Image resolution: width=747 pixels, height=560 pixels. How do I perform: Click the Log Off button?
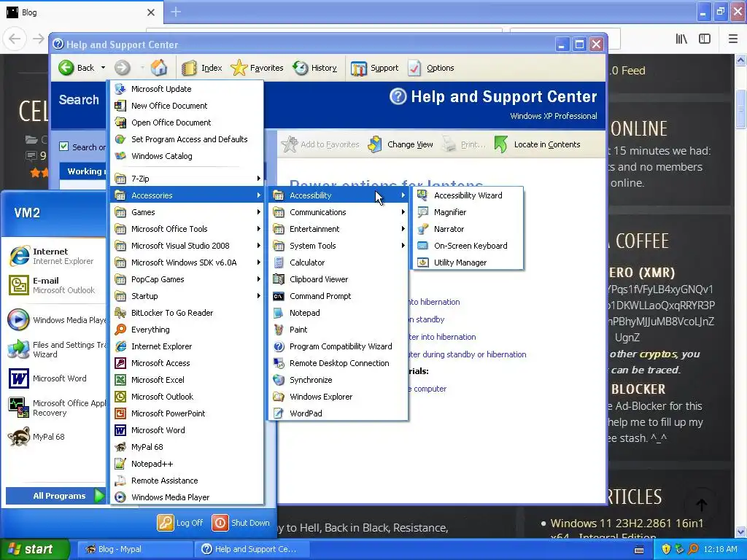181,523
